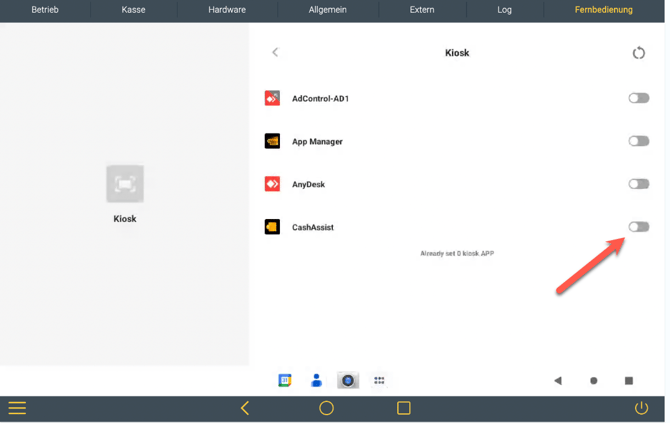Screen dimensions: 670x423
Task: Tap the yellow square recents button
Action: tap(403, 408)
